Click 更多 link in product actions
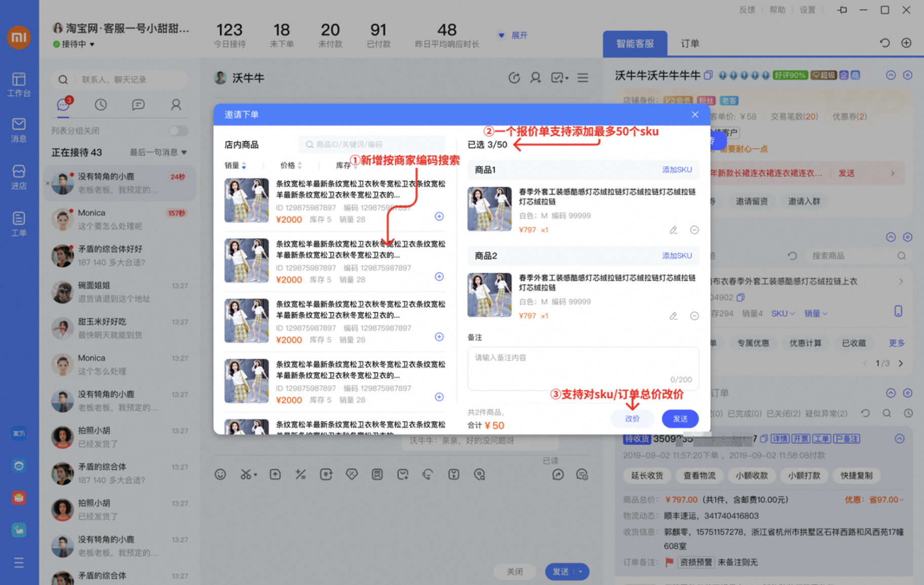Viewport: 924px width, 585px height. (897, 343)
